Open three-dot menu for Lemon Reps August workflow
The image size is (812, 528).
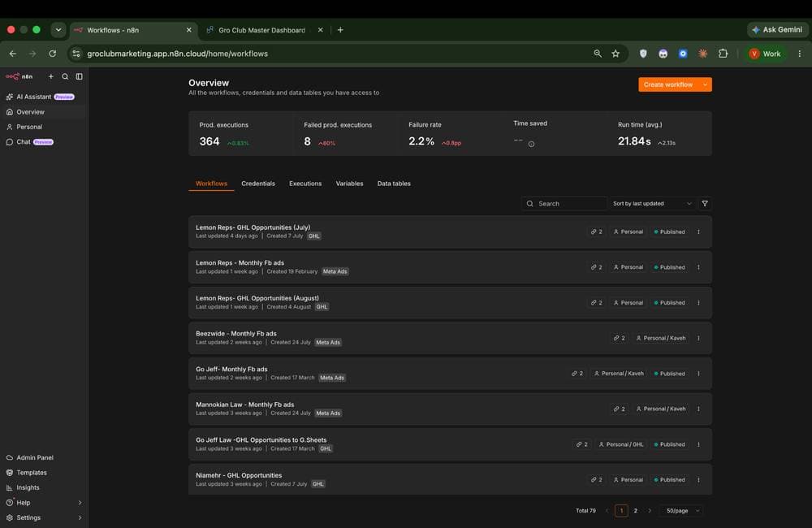pyautogui.click(x=698, y=303)
